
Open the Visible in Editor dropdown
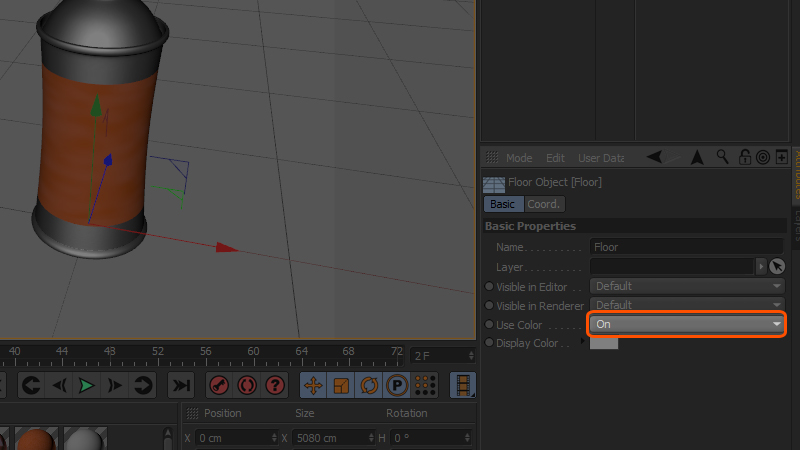click(x=687, y=286)
